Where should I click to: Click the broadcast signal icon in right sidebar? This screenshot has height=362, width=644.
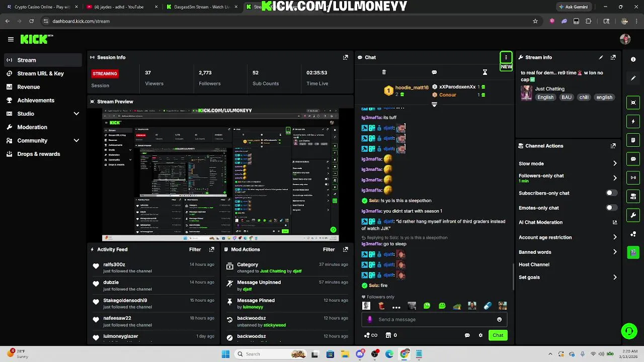[x=633, y=177]
